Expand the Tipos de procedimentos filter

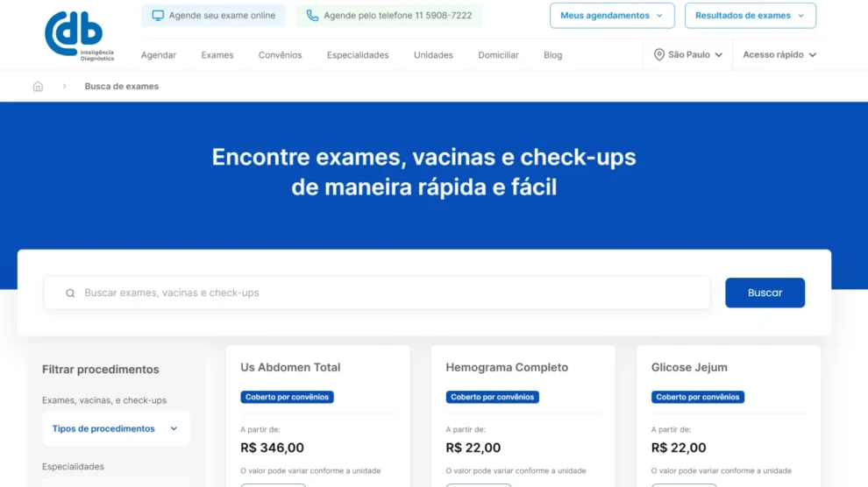115,428
